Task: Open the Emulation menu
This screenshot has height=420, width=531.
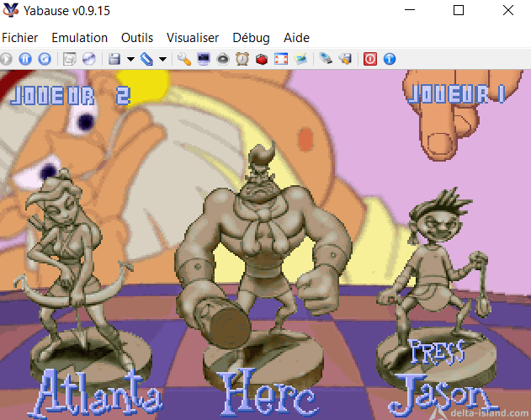Action: point(80,38)
